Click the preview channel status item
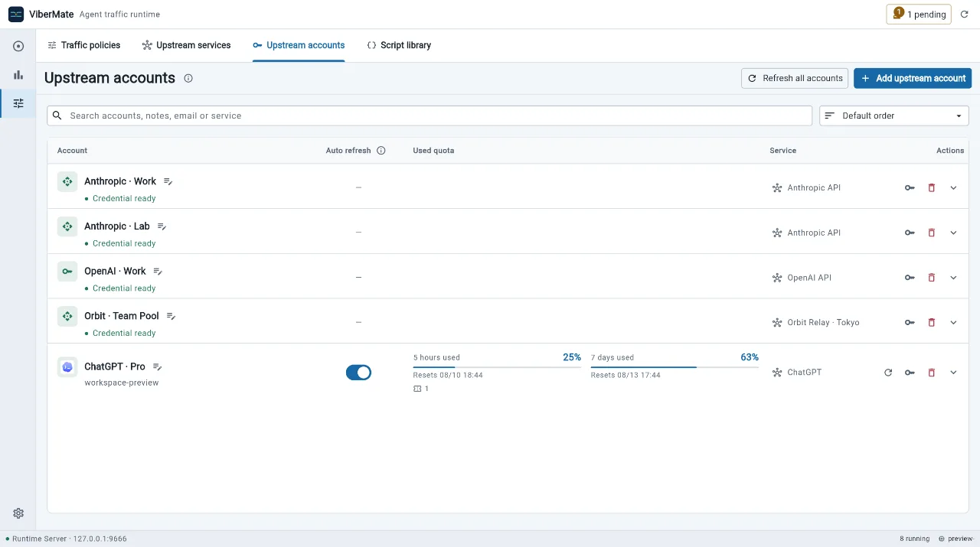 click(x=955, y=539)
